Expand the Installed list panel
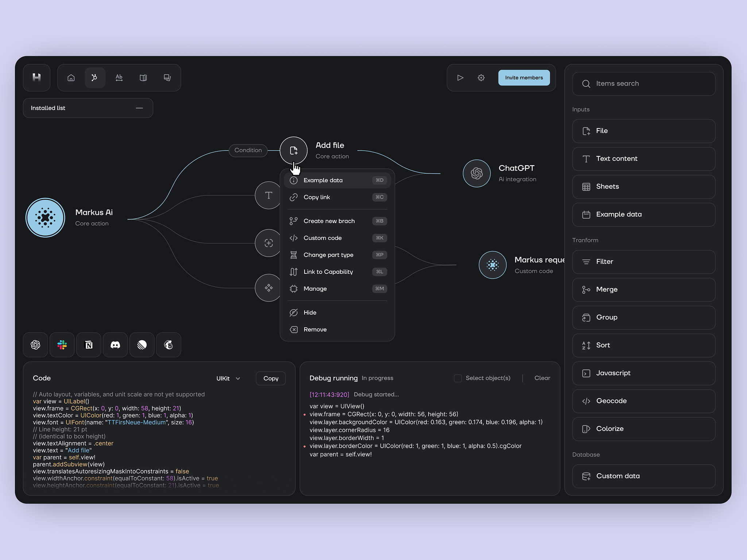747x560 pixels. (139, 108)
